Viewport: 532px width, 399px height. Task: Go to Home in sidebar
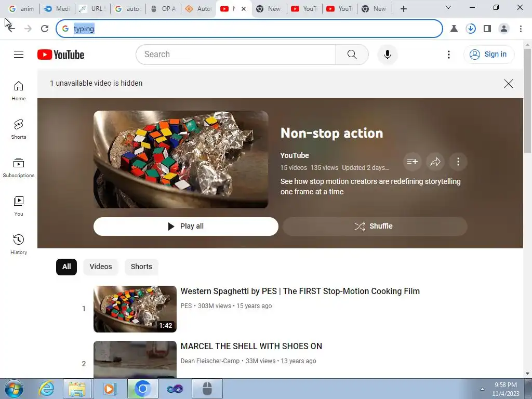[x=19, y=91]
